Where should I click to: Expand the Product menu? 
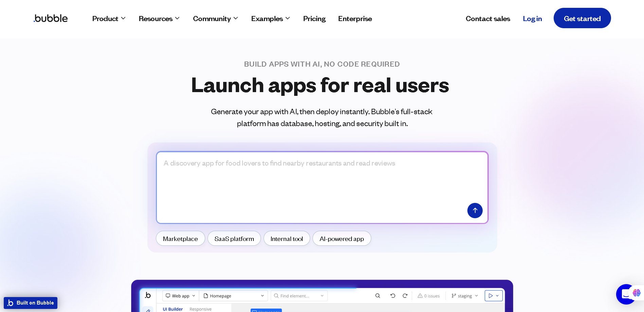[x=109, y=19]
